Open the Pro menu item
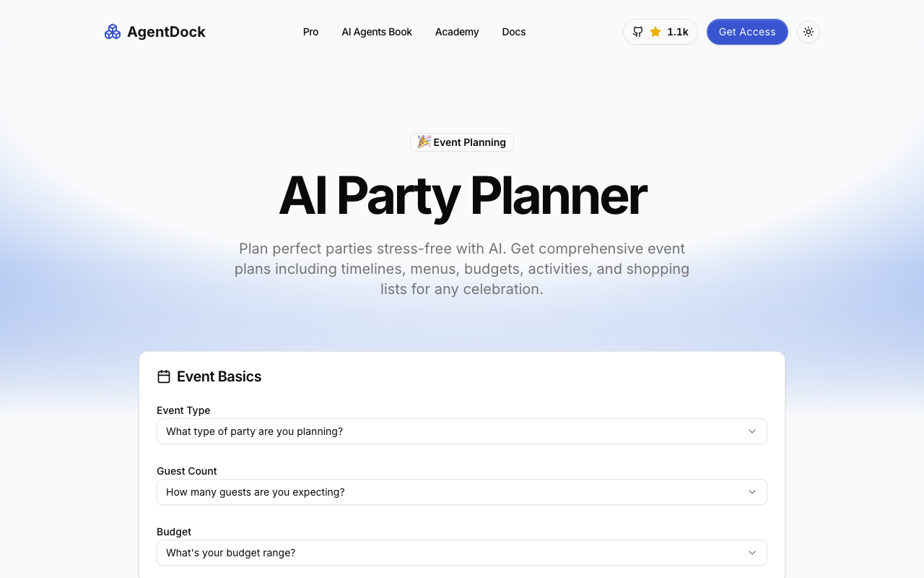924x578 pixels. point(310,32)
